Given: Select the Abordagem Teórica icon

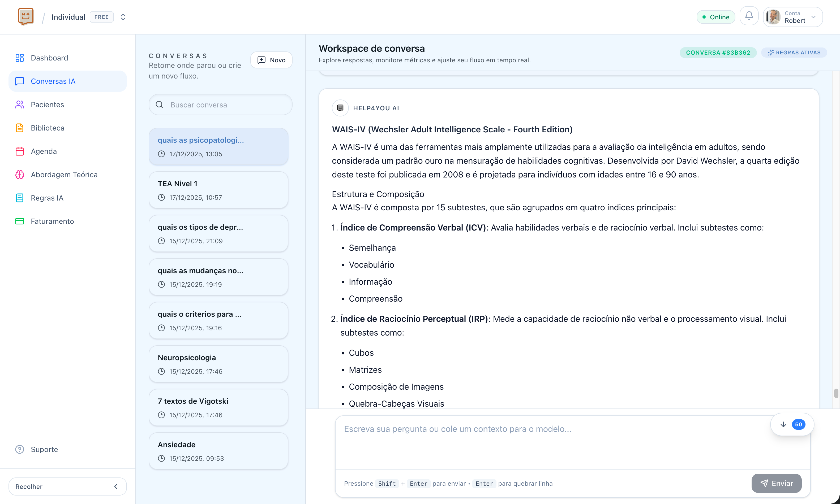Looking at the screenshot, I should 19,175.
